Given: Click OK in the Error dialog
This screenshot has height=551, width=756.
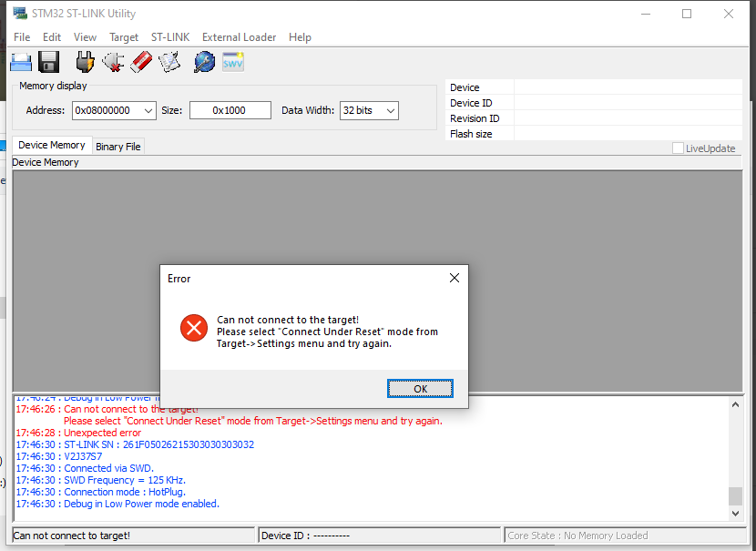Looking at the screenshot, I should pos(420,389).
